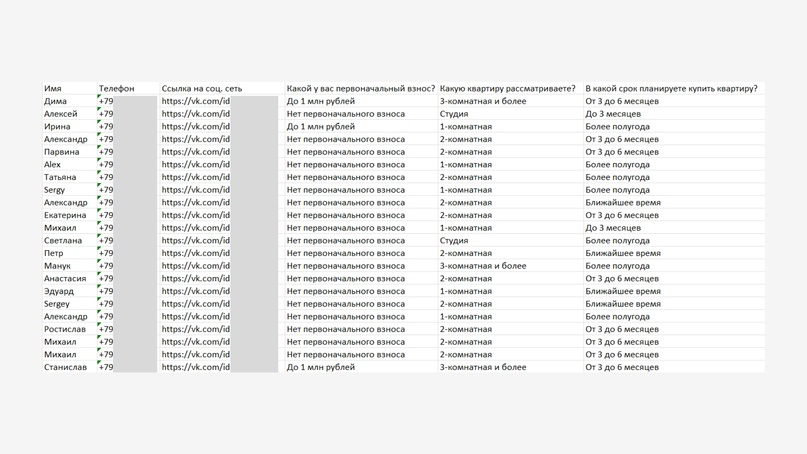
Task: Click the name cell Манук
Action: click(x=58, y=266)
